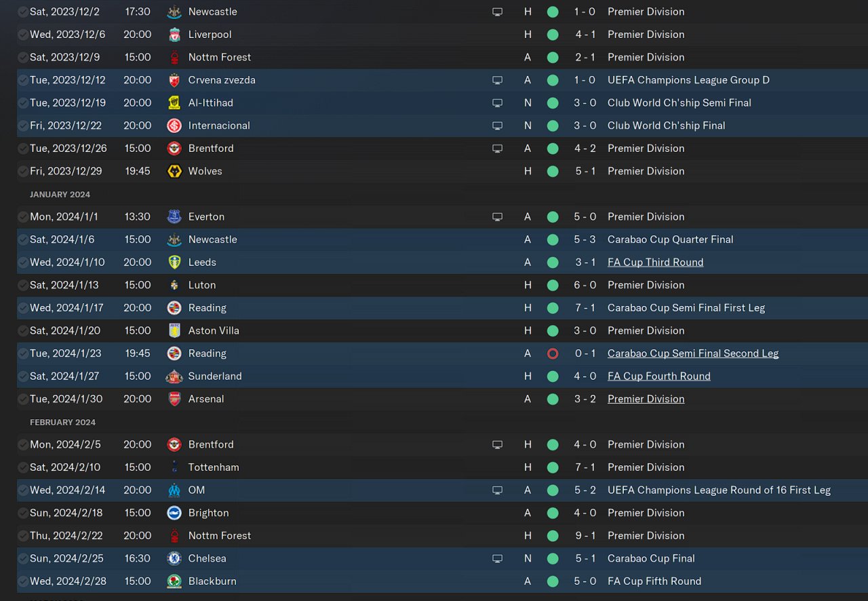The image size is (868, 601).
Task: Select the Arsenal team name
Action: pyautogui.click(x=206, y=399)
